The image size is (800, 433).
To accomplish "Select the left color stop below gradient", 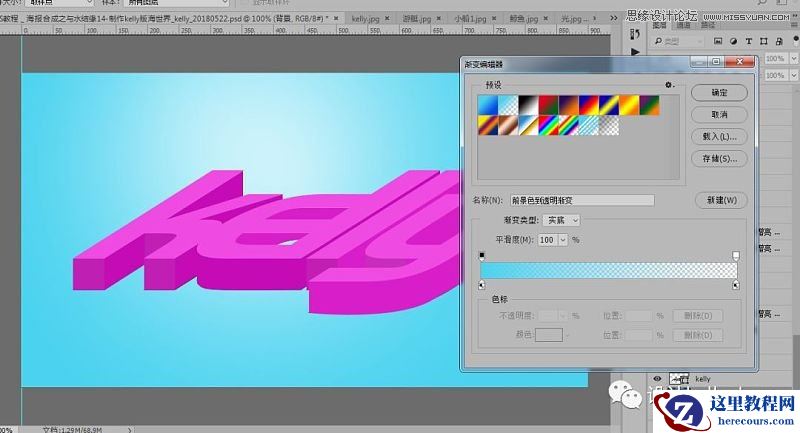I will [482, 285].
